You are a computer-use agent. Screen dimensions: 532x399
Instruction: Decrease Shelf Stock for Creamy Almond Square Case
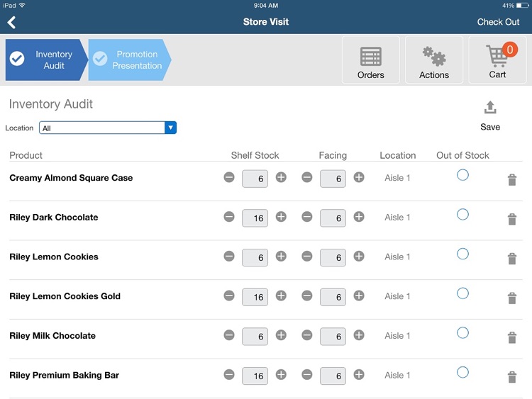point(229,177)
